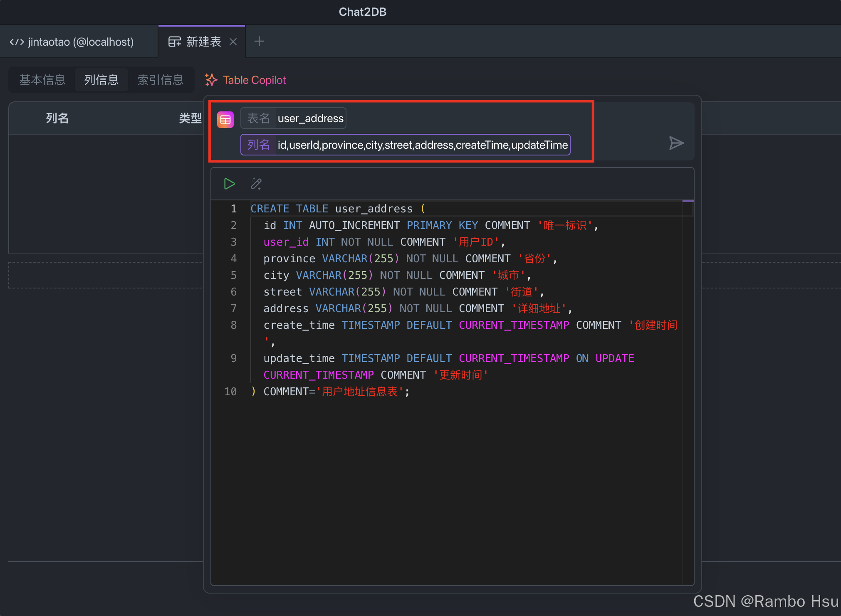Viewport: 841px width, 616px height.
Task: Click the Table Copilot sparkle icon
Action: 211,80
